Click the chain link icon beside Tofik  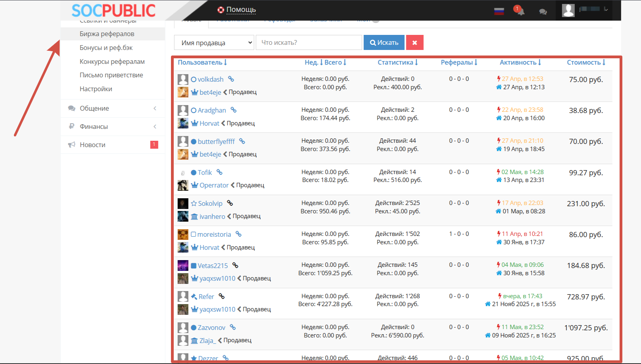pyautogui.click(x=219, y=172)
